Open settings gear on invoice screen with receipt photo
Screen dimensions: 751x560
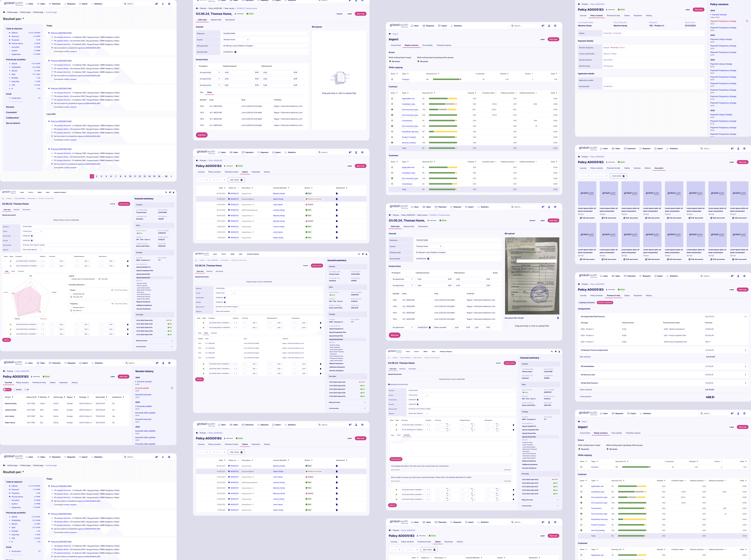pos(555,207)
